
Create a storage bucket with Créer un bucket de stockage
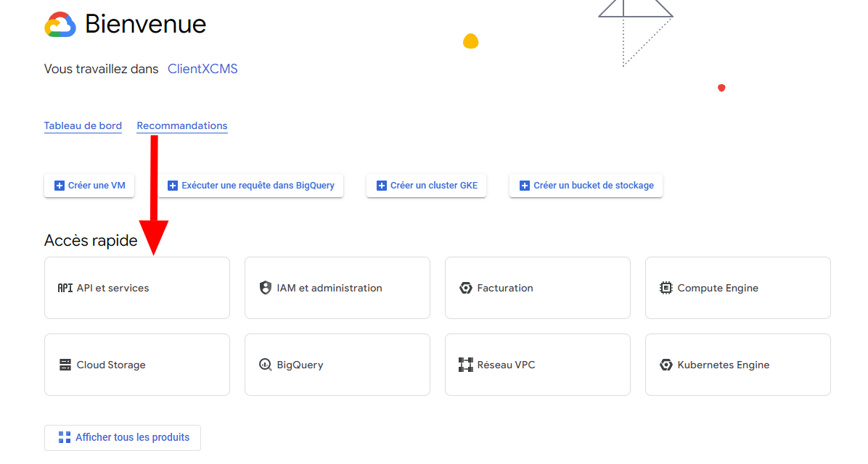coord(586,186)
